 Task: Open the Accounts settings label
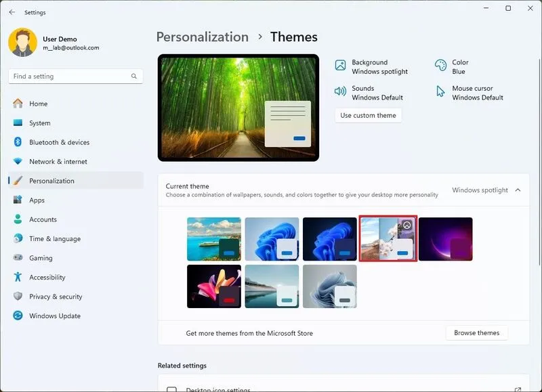[43, 219]
